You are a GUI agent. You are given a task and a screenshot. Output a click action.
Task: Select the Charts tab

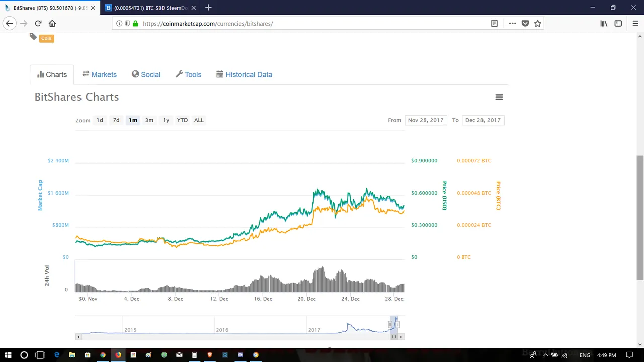coord(52,74)
